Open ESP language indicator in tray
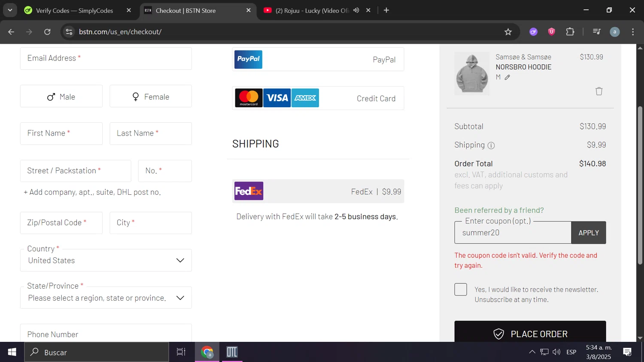The height and width of the screenshot is (362, 644). (571, 352)
